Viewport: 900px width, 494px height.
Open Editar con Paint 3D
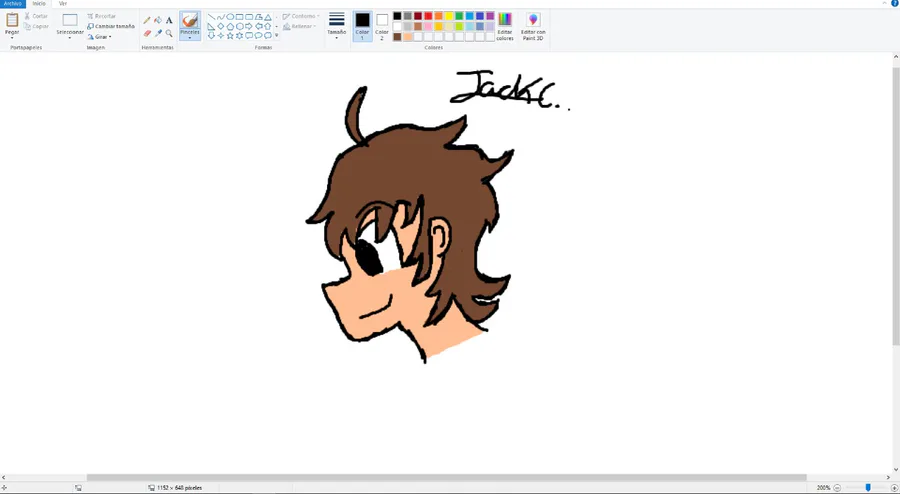pyautogui.click(x=533, y=26)
